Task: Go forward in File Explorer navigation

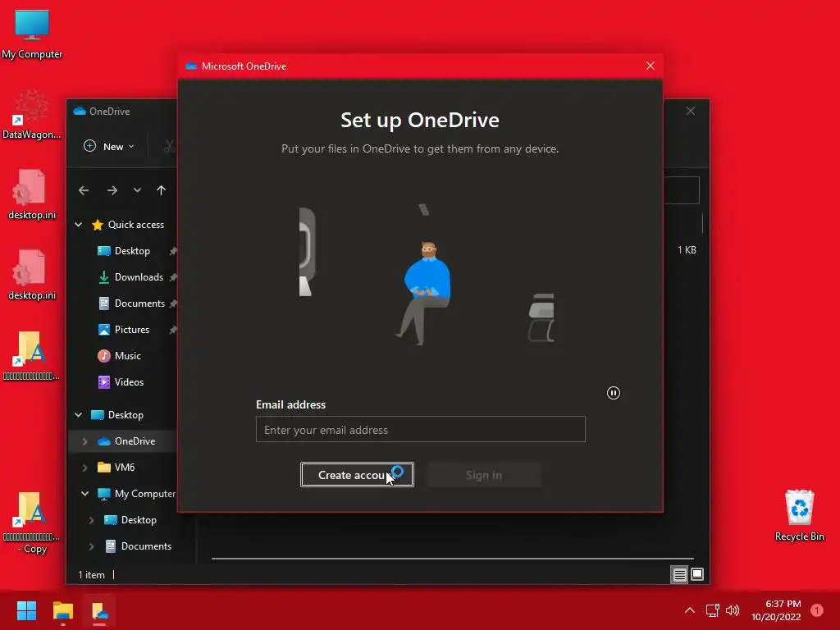Action: coord(112,190)
